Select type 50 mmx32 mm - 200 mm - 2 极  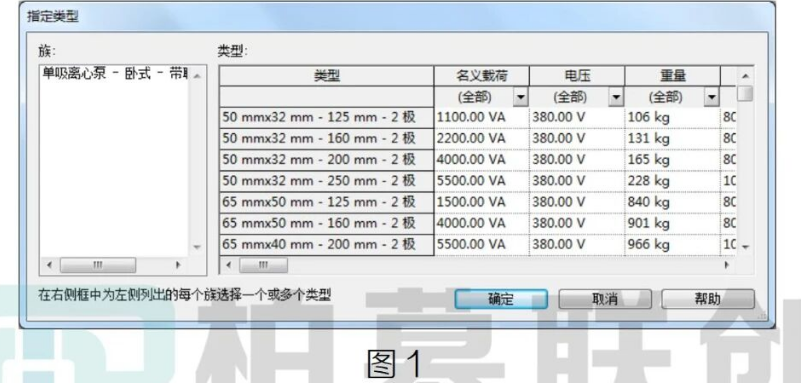point(327,160)
